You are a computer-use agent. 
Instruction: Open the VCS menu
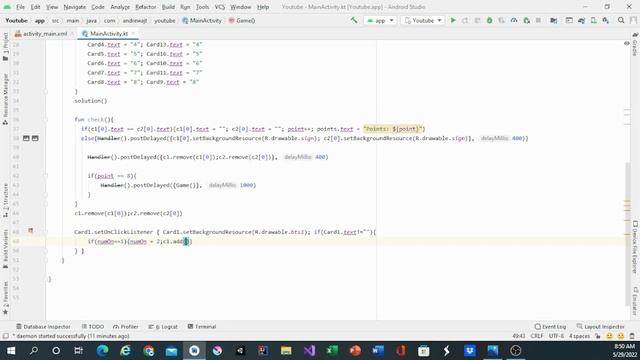[220, 7]
